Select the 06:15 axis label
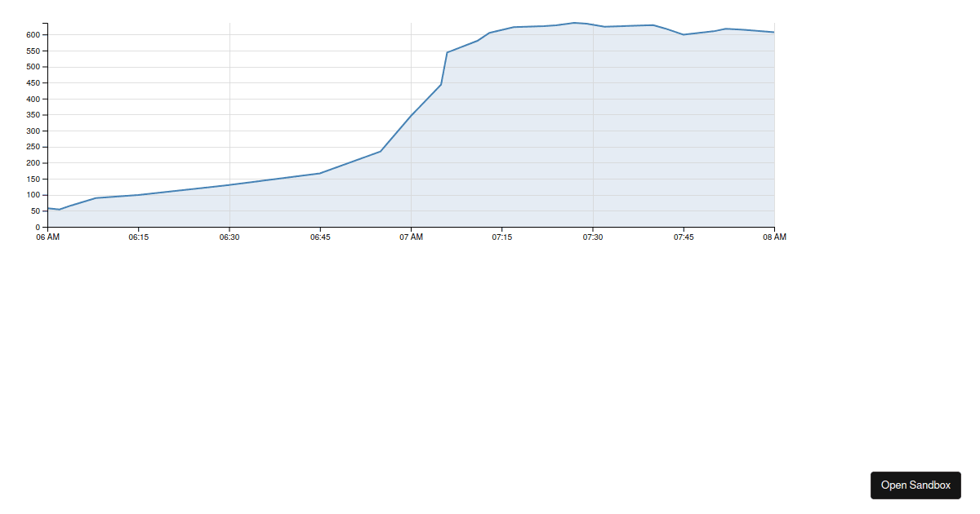The image size is (980, 514). click(x=138, y=237)
